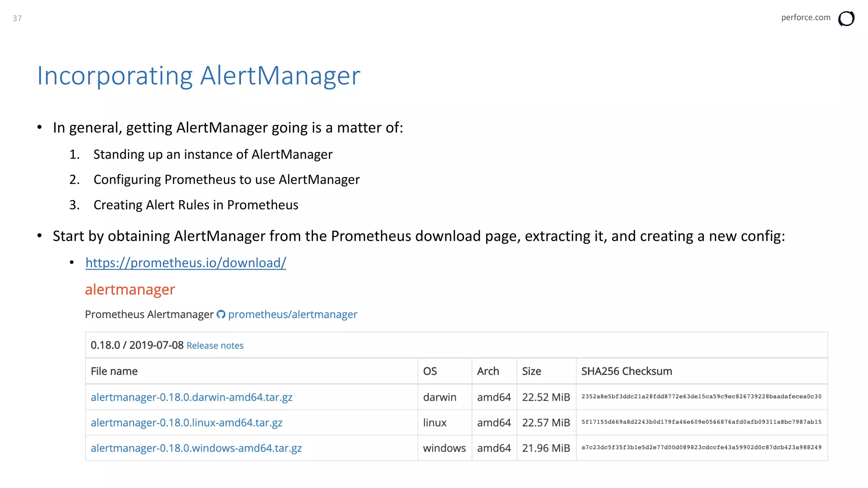Click the orange alertmanager heading

(130, 290)
